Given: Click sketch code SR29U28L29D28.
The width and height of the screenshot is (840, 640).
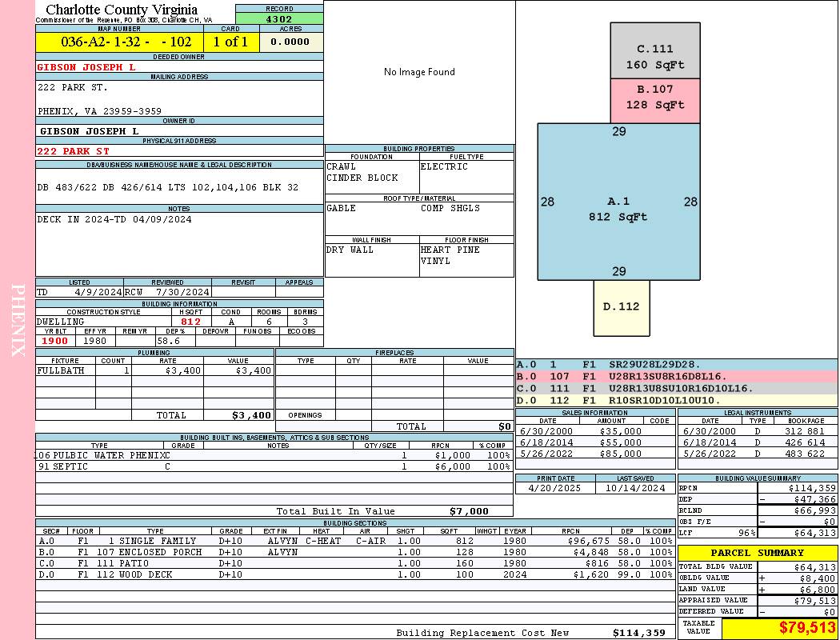Looking at the screenshot, I should click(654, 364).
